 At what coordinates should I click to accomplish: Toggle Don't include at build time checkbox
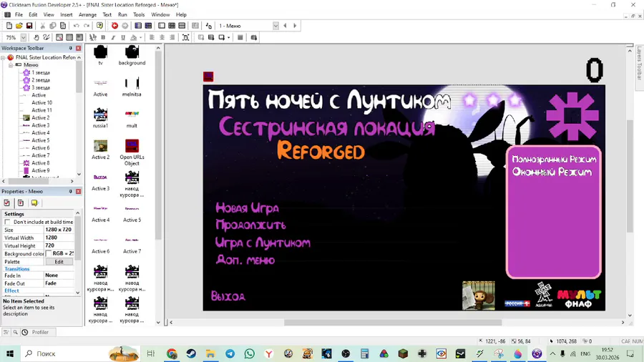7,222
